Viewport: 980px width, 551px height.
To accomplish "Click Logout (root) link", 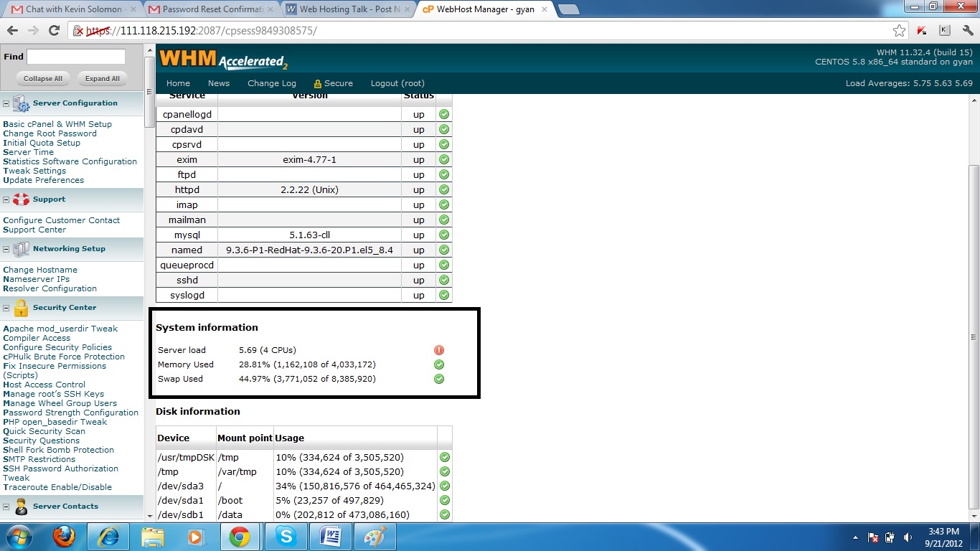I will (x=397, y=83).
